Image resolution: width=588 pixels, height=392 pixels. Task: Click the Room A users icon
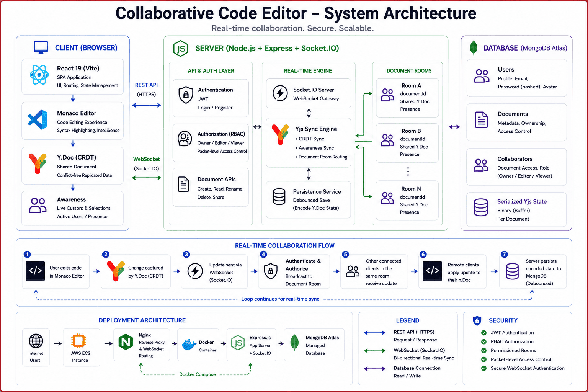387,95
